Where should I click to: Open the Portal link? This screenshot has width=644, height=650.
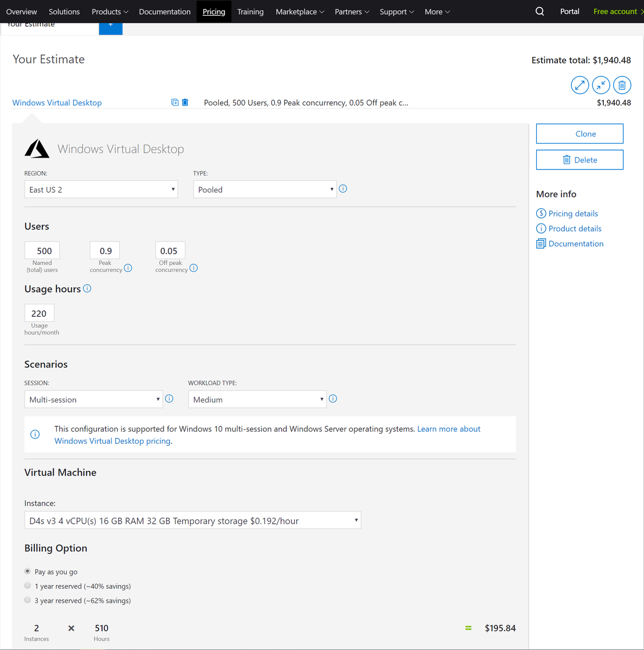point(570,11)
